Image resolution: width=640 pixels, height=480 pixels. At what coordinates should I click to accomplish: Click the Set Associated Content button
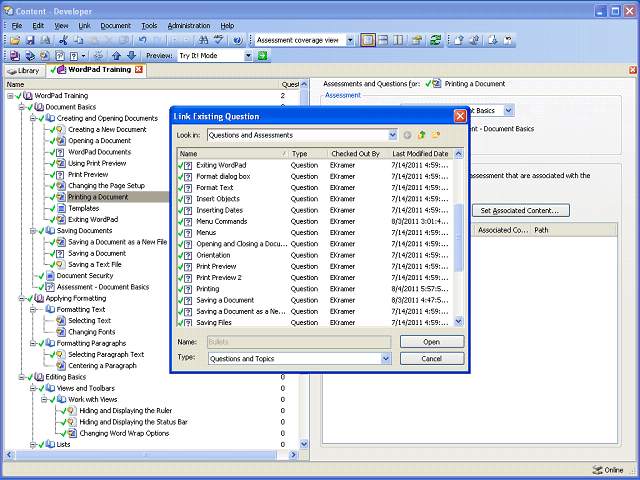[x=520, y=211]
